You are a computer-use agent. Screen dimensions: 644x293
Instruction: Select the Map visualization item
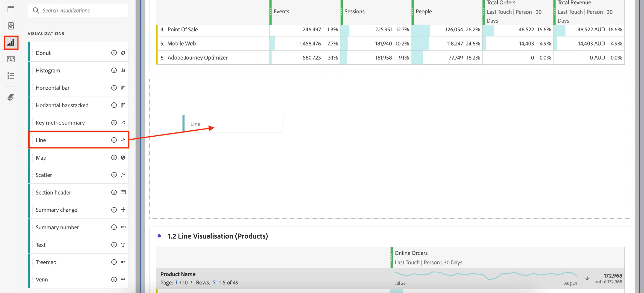click(78, 158)
